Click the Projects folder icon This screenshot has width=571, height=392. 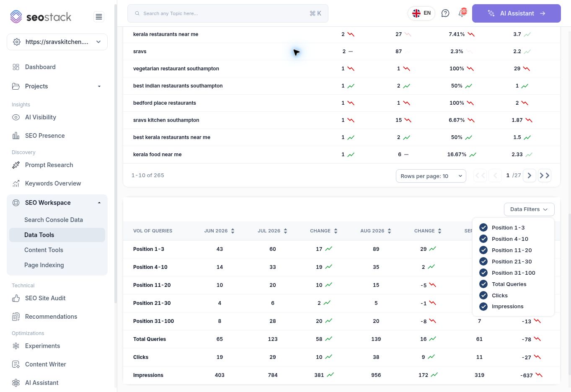[x=16, y=86]
